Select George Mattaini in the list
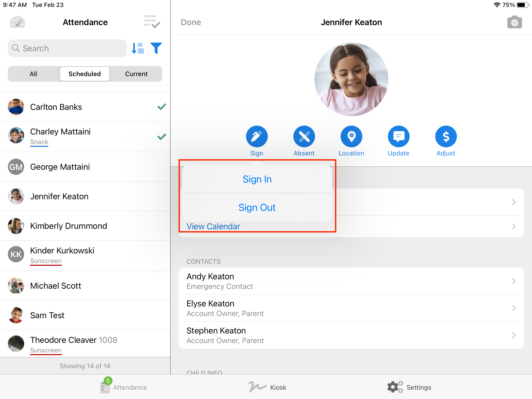The height and width of the screenshot is (399, 532). tap(85, 167)
